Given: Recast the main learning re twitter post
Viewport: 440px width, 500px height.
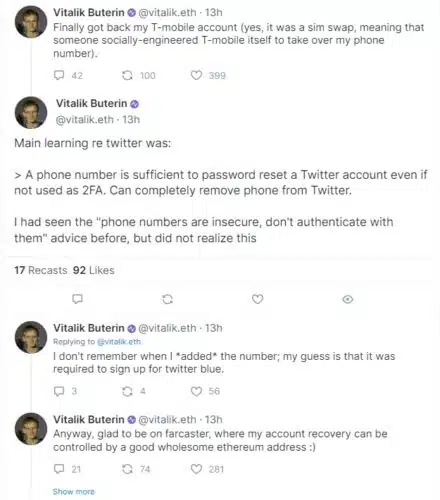Looking at the screenshot, I should pos(167,299).
